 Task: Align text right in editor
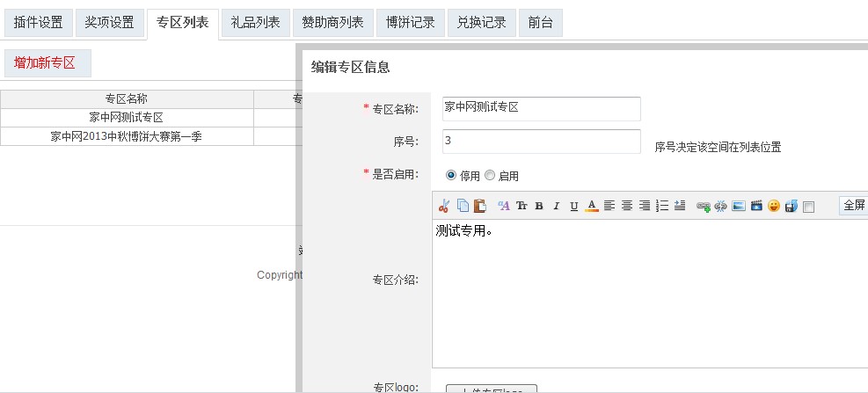click(645, 206)
